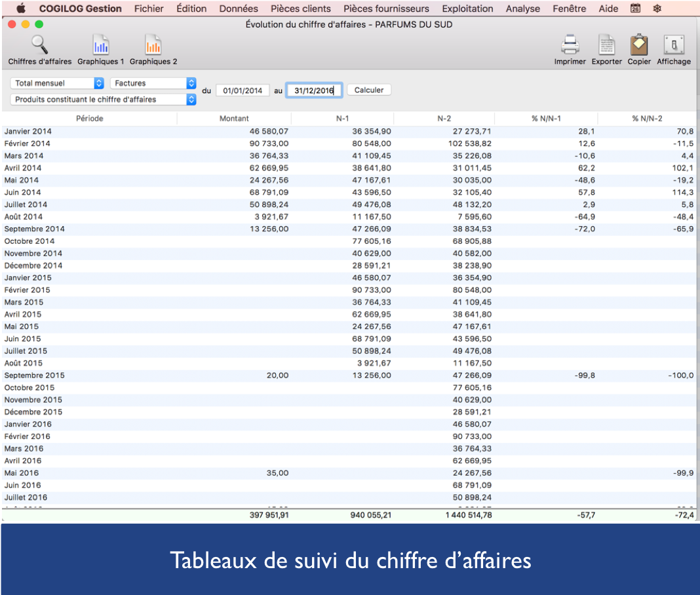Select the Mai 2016 row
This screenshot has width=700, height=595.
(x=349, y=472)
